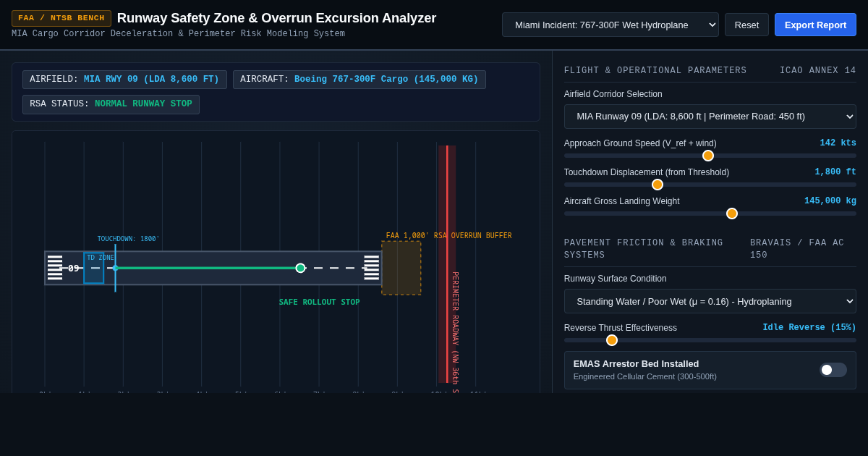Click the RSA STATUS chip
Viewport: 868px width, 456px height.
tap(111, 104)
